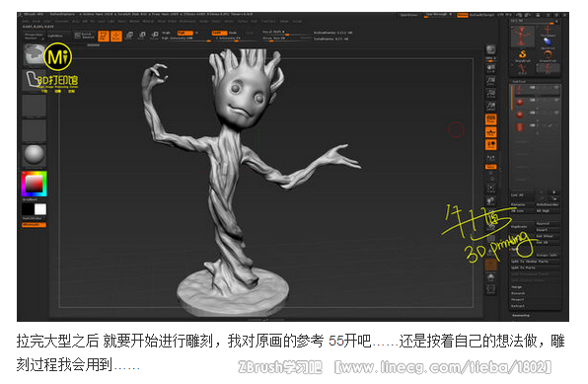Expand the Extract section
This screenshot has width=588, height=384.
click(518, 306)
